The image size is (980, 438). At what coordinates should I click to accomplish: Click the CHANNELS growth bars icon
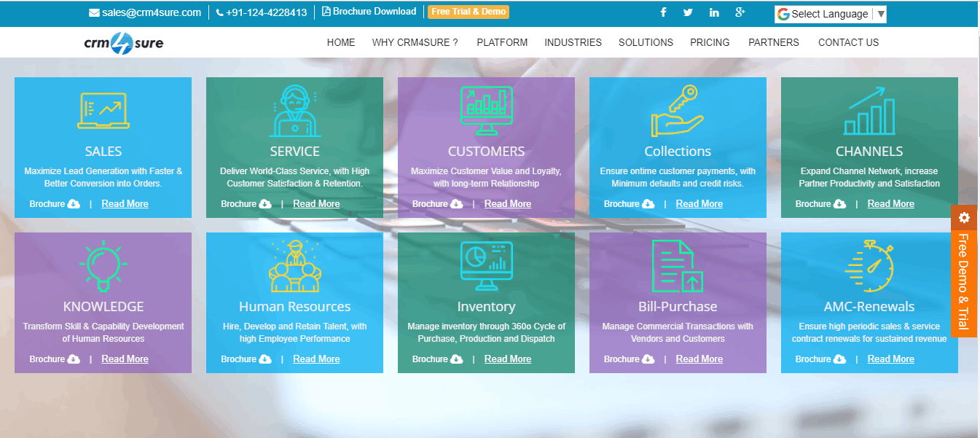click(869, 111)
